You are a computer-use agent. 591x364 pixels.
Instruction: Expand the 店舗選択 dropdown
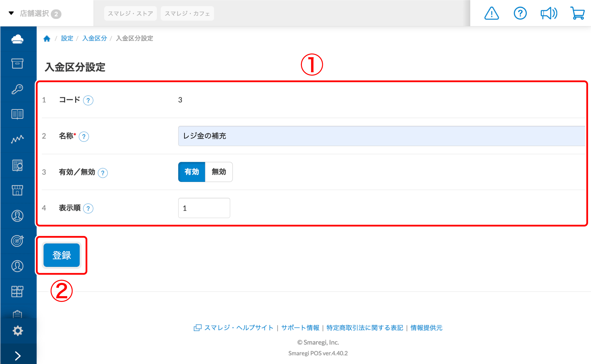click(34, 14)
